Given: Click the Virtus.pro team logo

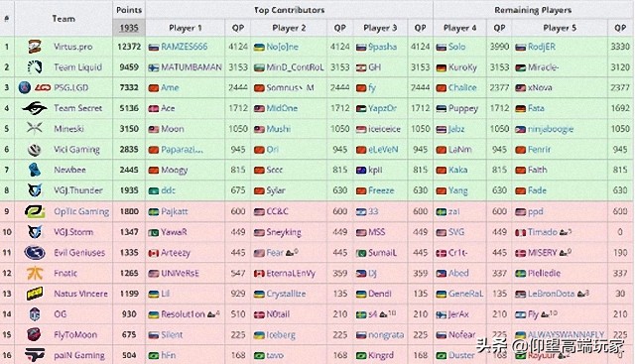Looking at the screenshot, I should point(35,47).
